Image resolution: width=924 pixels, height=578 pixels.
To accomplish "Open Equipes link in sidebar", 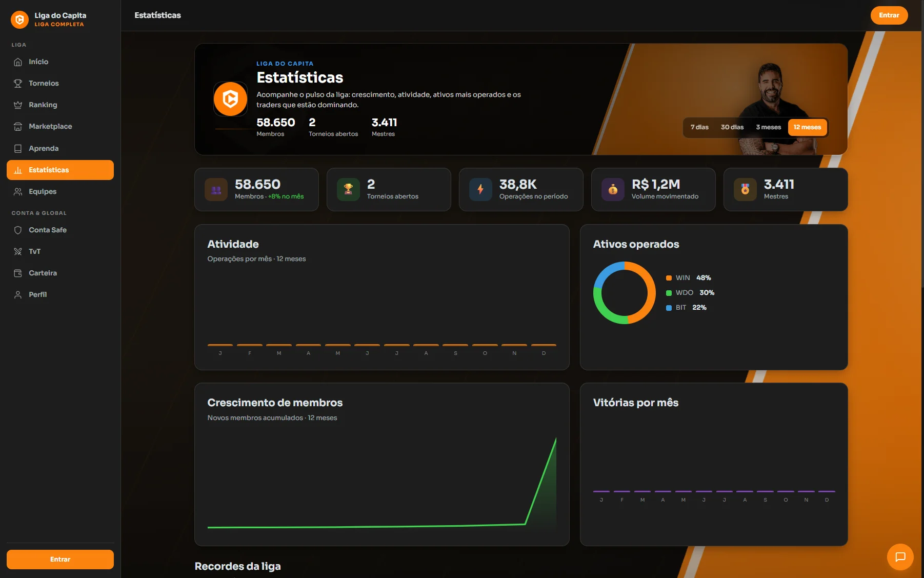I will (x=60, y=192).
